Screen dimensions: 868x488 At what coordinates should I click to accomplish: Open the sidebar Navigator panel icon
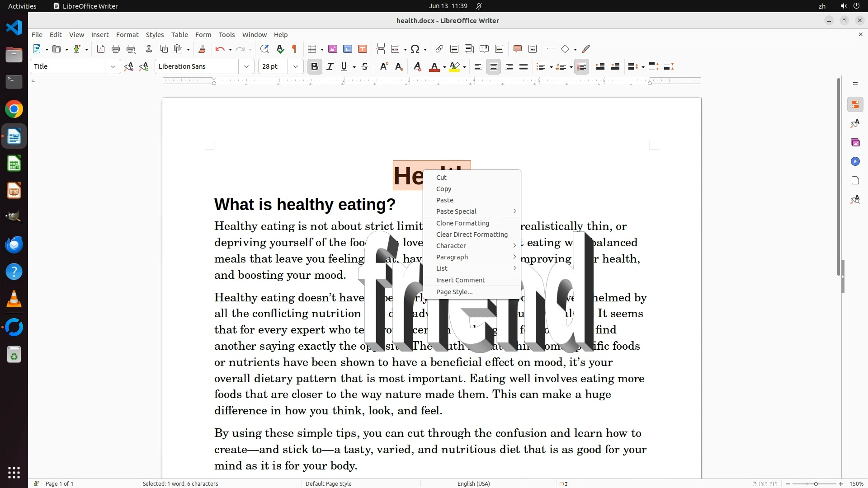tap(855, 162)
